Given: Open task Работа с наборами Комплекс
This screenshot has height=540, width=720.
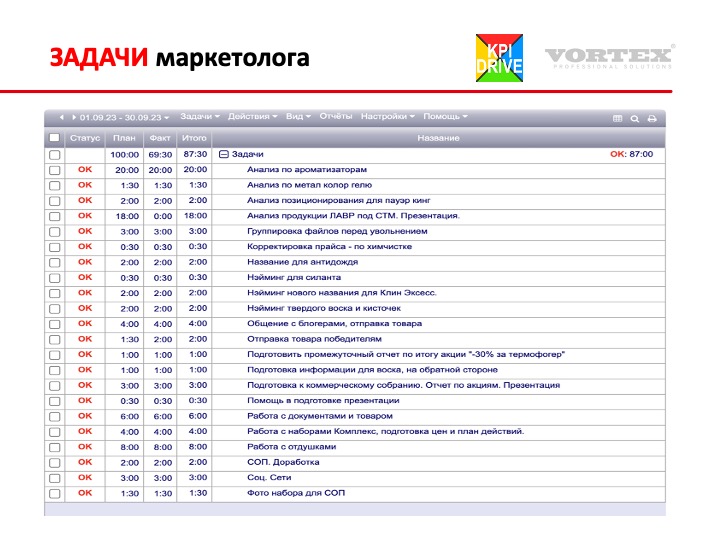Looking at the screenshot, I should [385, 431].
